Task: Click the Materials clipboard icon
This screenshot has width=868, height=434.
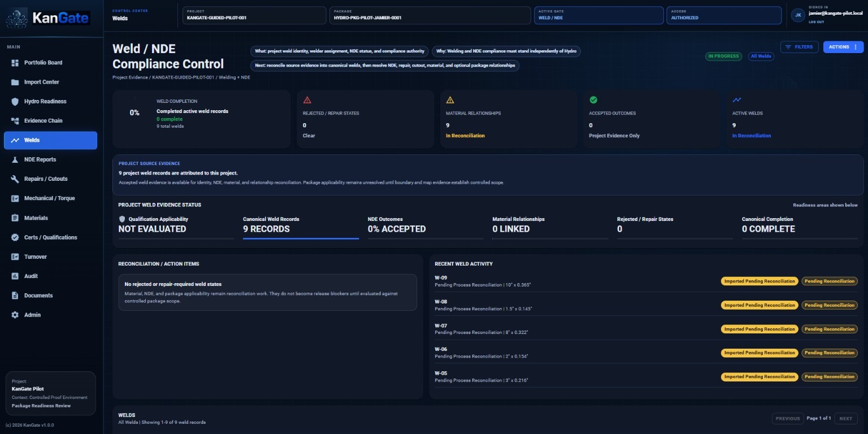Action: pos(15,218)
